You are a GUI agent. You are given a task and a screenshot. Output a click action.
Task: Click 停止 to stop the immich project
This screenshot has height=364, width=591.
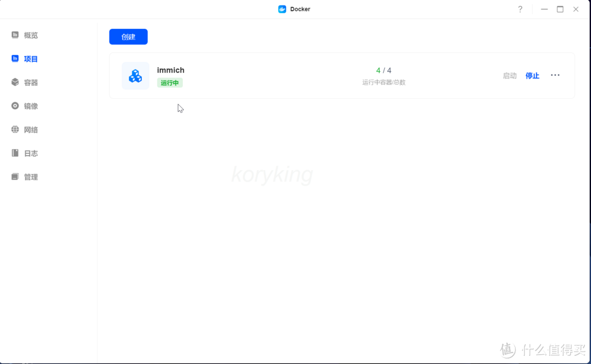pyautogui.click(x=532, y=76)
